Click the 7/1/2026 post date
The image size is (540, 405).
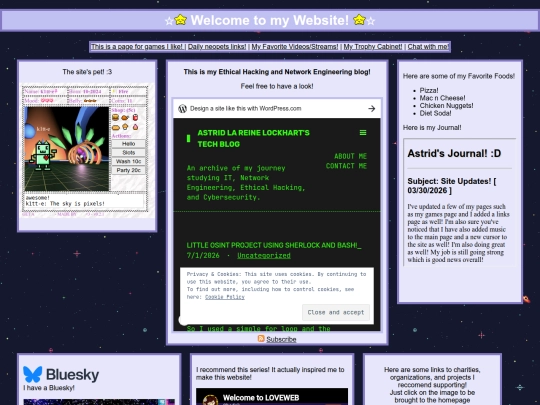pyautogui.click(x=203, y=256)
